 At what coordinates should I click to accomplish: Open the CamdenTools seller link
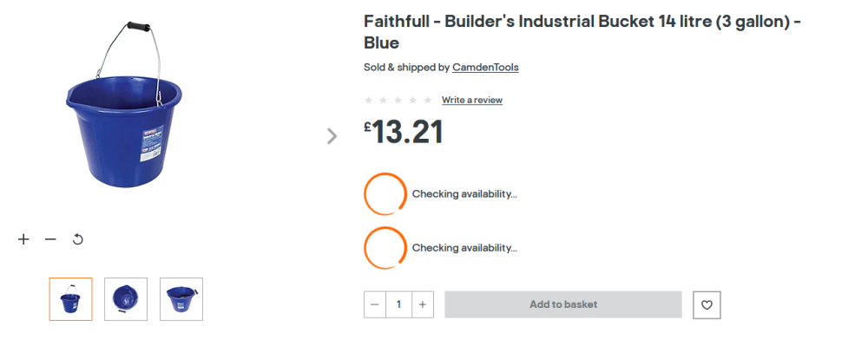[485, 68]
